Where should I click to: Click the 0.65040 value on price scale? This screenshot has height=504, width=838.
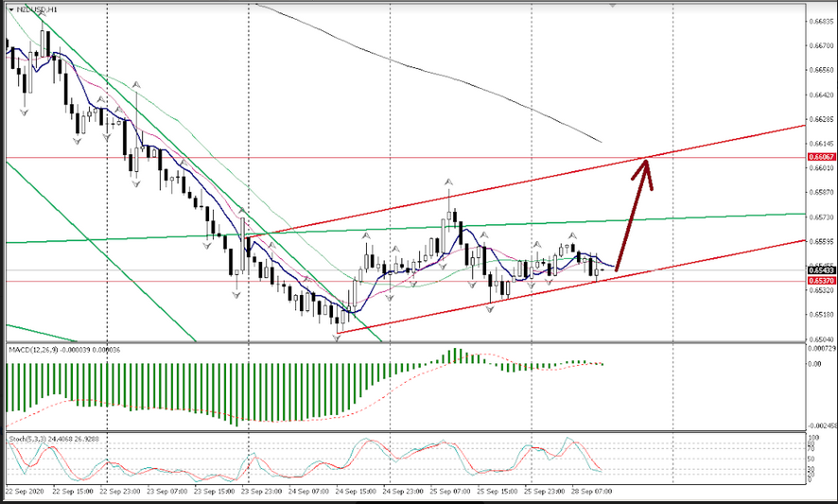coord(820,339)
